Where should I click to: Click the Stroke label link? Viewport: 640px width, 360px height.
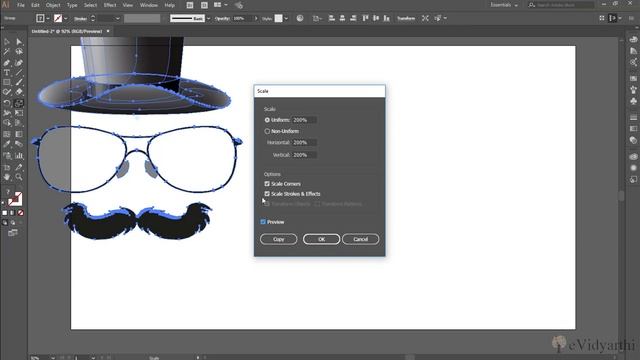click(80, 19)
